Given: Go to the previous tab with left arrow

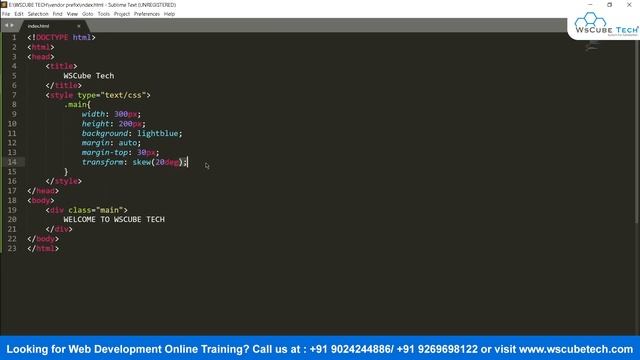Looking at the screenshot, I should [7, 26].
